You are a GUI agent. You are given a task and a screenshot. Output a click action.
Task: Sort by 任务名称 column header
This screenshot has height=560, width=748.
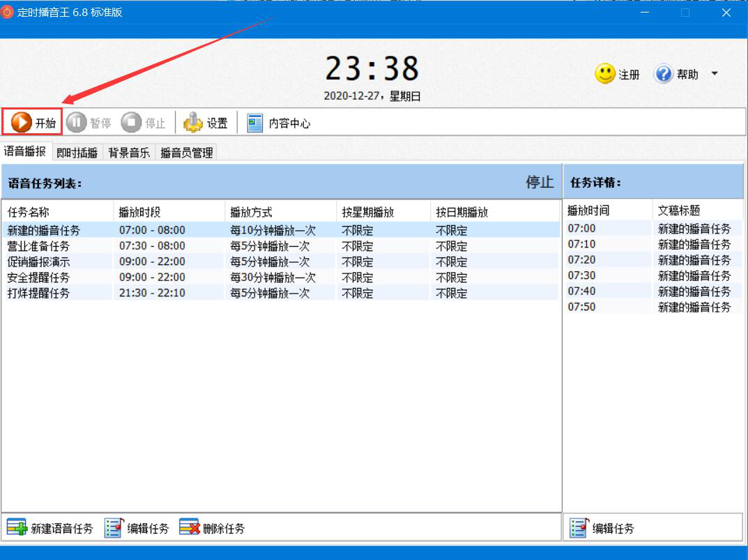pos(57,212)
